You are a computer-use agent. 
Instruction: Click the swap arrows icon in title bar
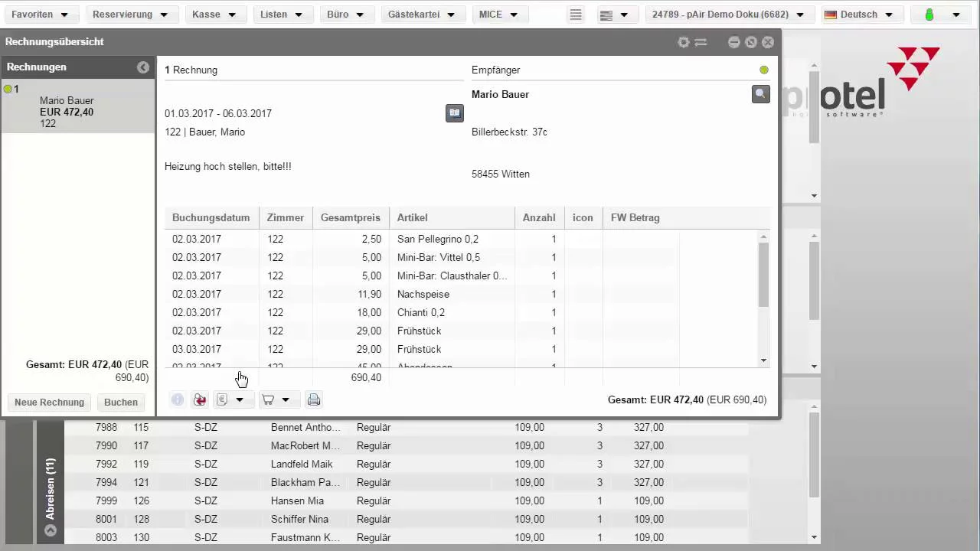tap(701, 42)
